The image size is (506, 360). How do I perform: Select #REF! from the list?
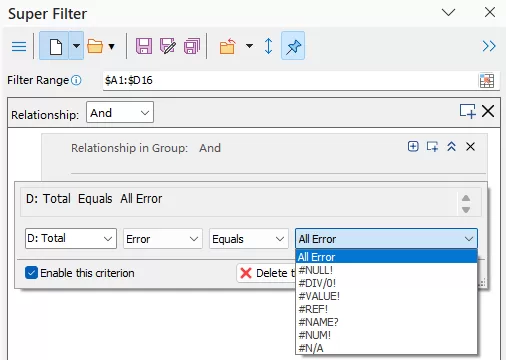tap(386, 309)
